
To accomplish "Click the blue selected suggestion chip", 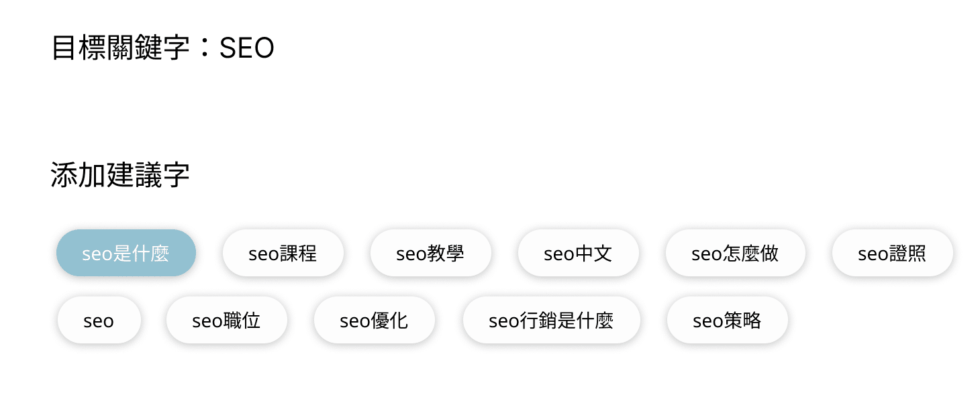I will [x=126, y=253].
